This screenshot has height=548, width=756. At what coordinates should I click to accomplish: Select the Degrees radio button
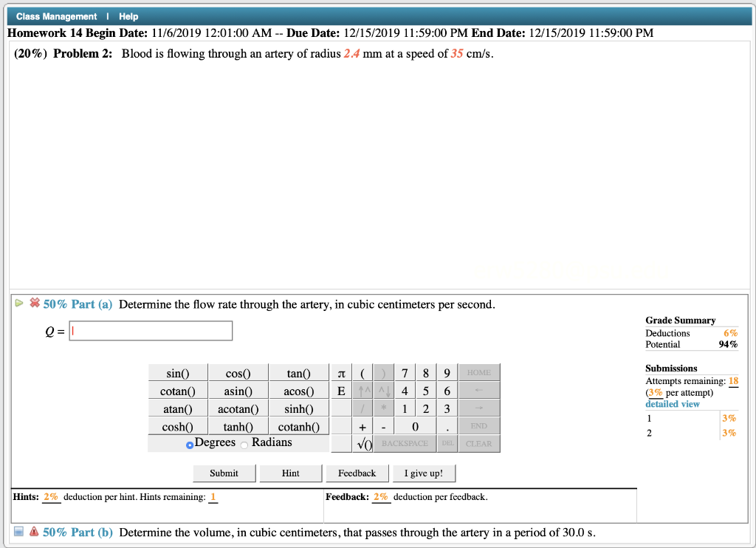point(188,442)
